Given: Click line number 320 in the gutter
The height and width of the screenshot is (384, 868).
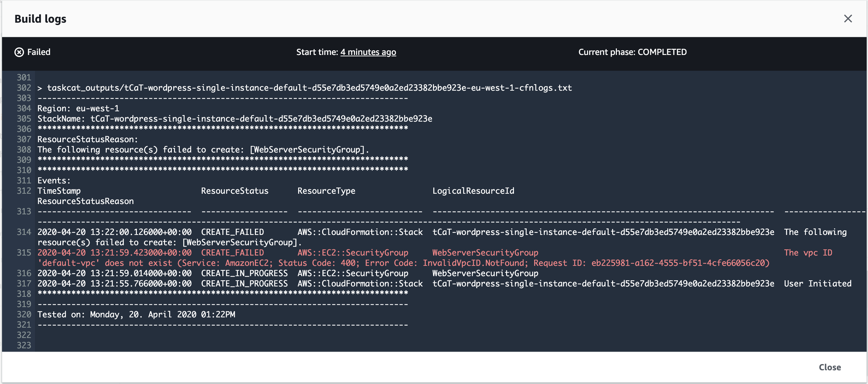Looking at the screenshot, I should pyautogui.click(x=24, y=315).
